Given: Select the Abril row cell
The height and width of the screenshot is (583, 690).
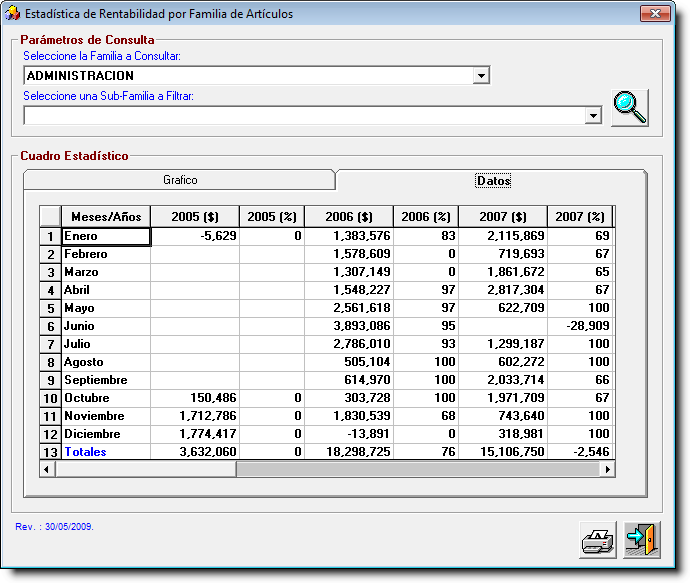Looking at the screenshot, I should tap(106, 290).
